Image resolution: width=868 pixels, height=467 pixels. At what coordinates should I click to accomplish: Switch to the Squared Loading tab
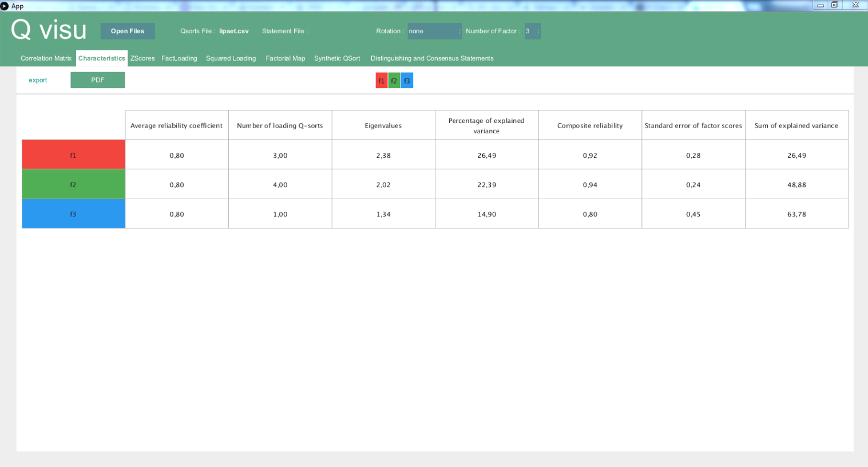click(231, 58)
